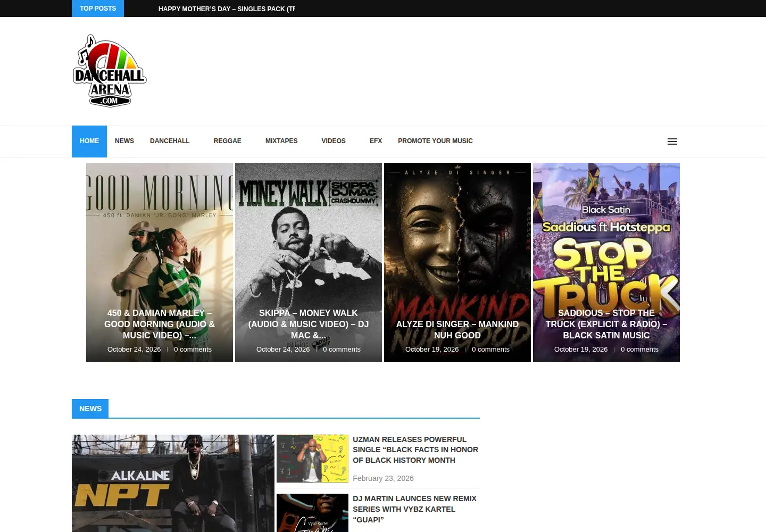Open the VIDEOS menu

pyautogui.click(x=334, y=141)
